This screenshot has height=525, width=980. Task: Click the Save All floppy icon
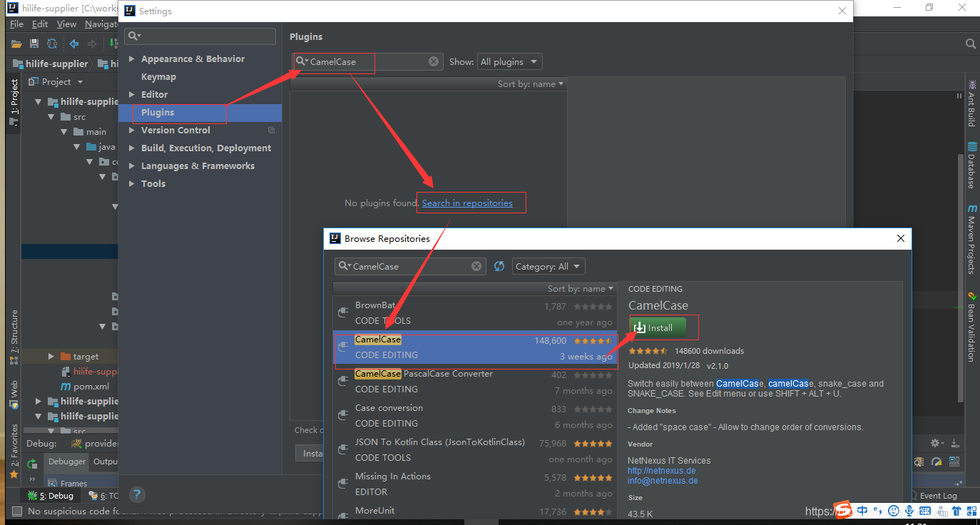tap(34, 44)
